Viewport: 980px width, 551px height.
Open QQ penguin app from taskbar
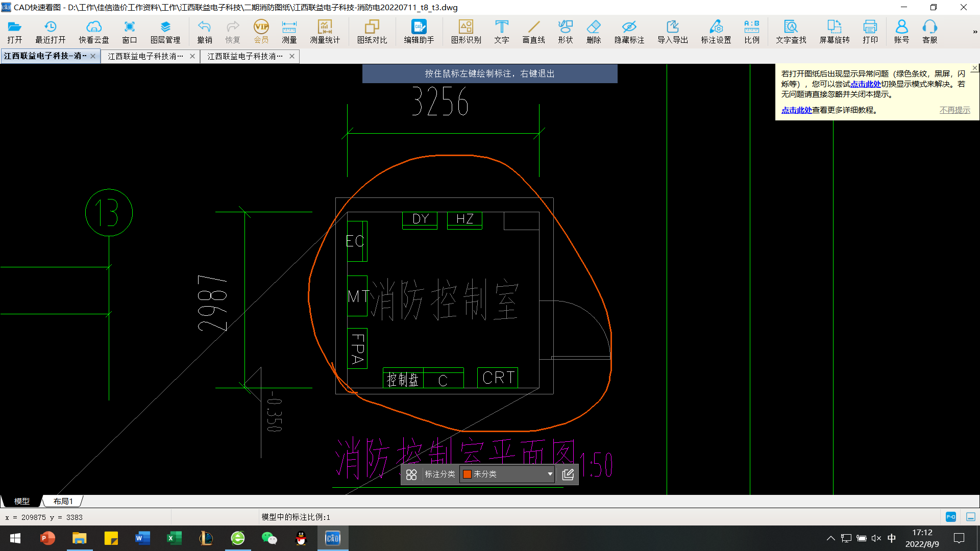click(301, 538)
